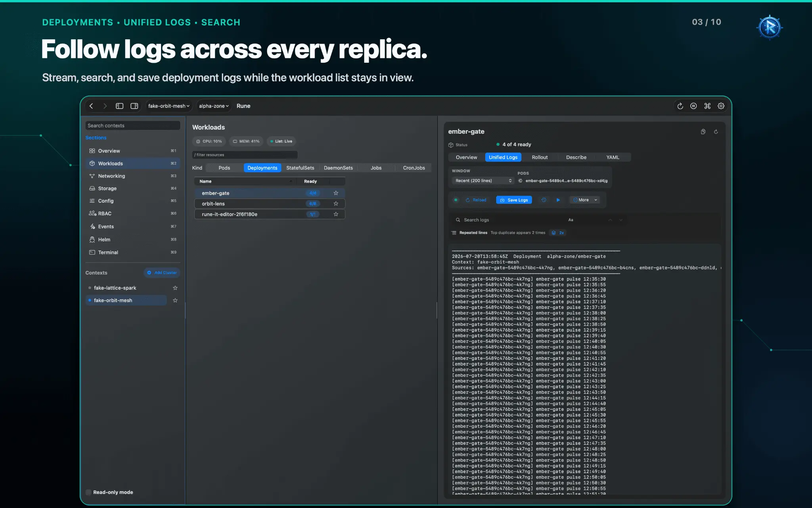This screenshot has height=508, width=812.
Task: Toggle the right detail panel icon
Action: click(x=134, y=106)
